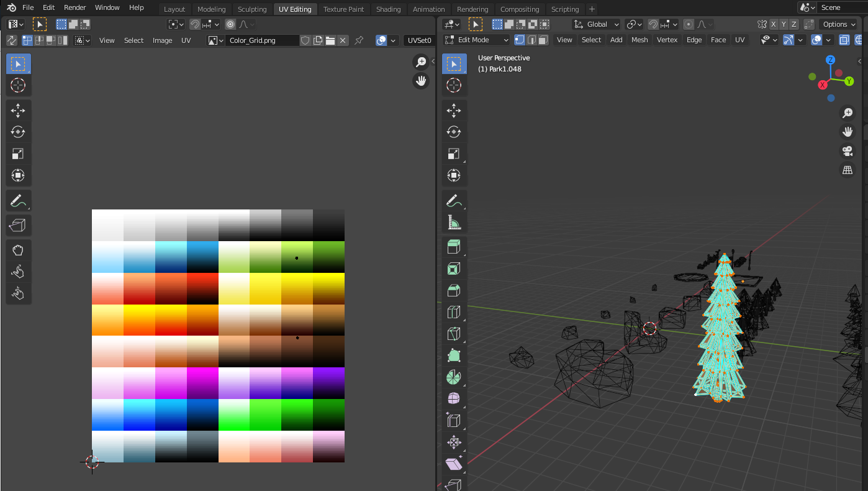Click the Color_Grid.png image name field
The image size is (868, 491).
click(x=262, y=40)
